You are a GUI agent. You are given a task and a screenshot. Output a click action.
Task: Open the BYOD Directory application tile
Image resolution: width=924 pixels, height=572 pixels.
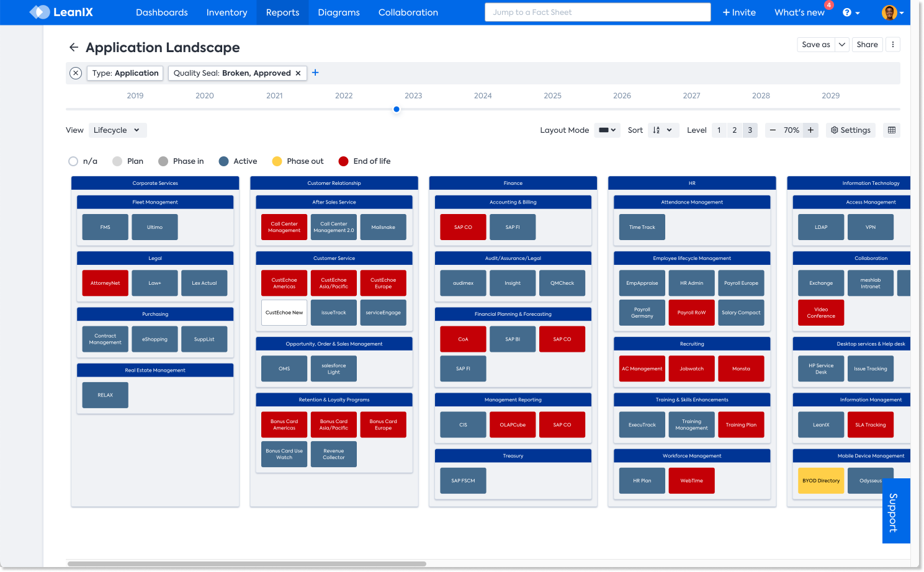(821, 481)
